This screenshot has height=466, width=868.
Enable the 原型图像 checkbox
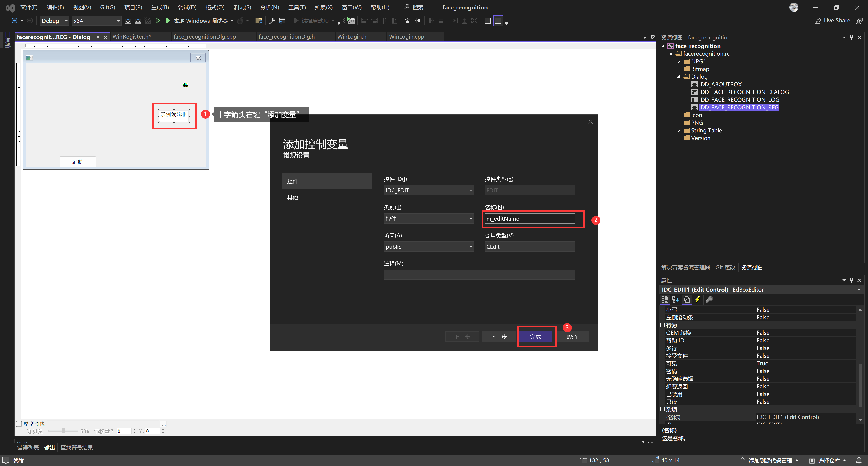[x=19, y=424]
